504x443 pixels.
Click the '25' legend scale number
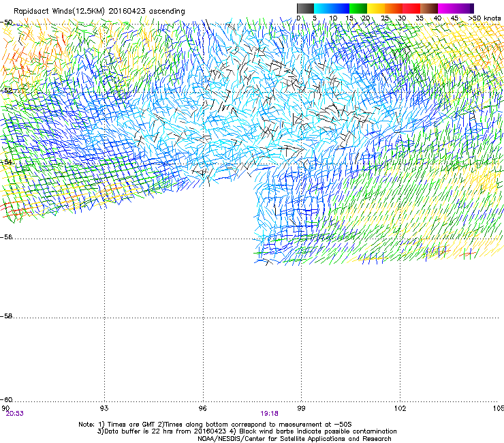tap(385, 18)
